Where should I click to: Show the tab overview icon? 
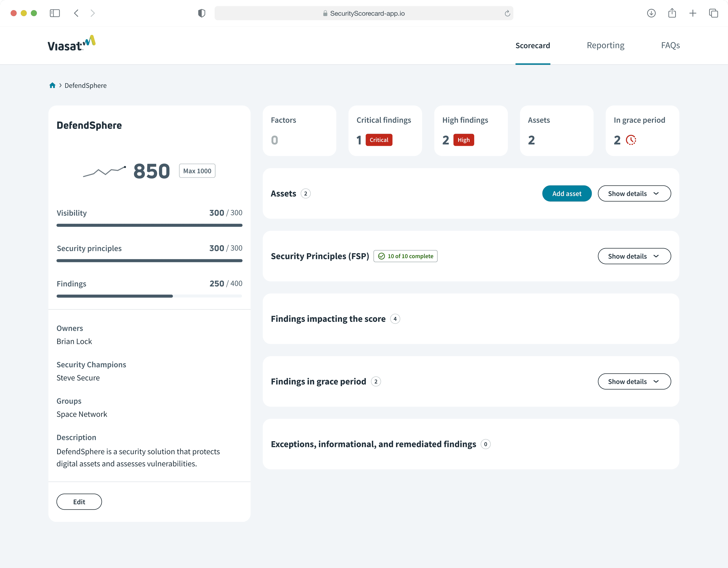(713, 13)
